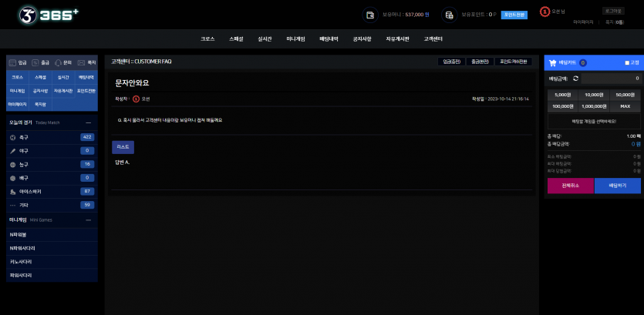Open the 쪽지 (0통) link in header

pos(615,22)
